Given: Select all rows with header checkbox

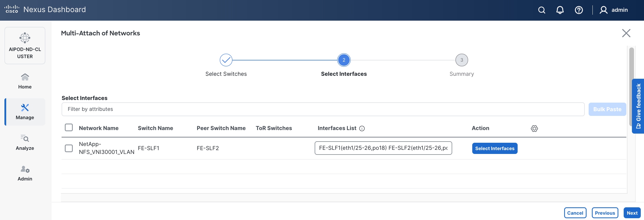Looking at the screenshot, I should [69, 127].
